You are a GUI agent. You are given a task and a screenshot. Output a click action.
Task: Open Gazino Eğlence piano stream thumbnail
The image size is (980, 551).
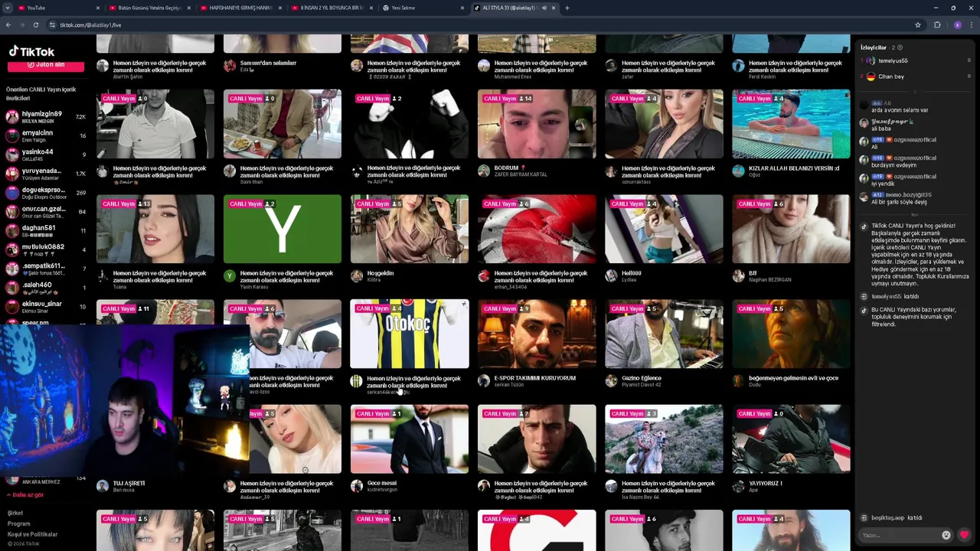point(664,334)
